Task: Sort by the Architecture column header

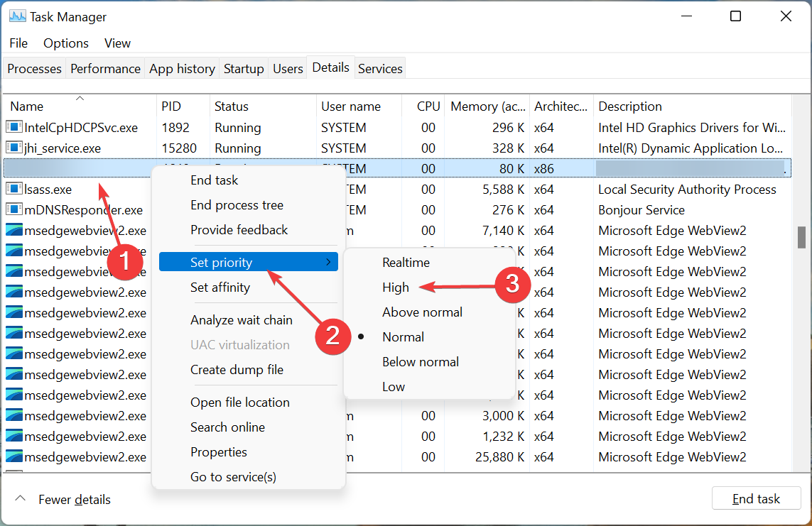Action: [561, 106]
